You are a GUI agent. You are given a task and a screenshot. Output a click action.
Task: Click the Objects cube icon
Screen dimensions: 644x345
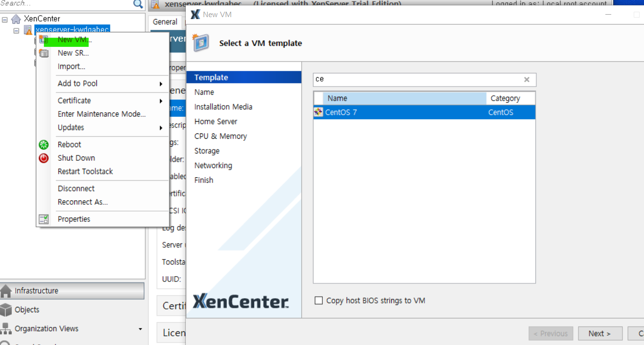[x=6, y=310]
